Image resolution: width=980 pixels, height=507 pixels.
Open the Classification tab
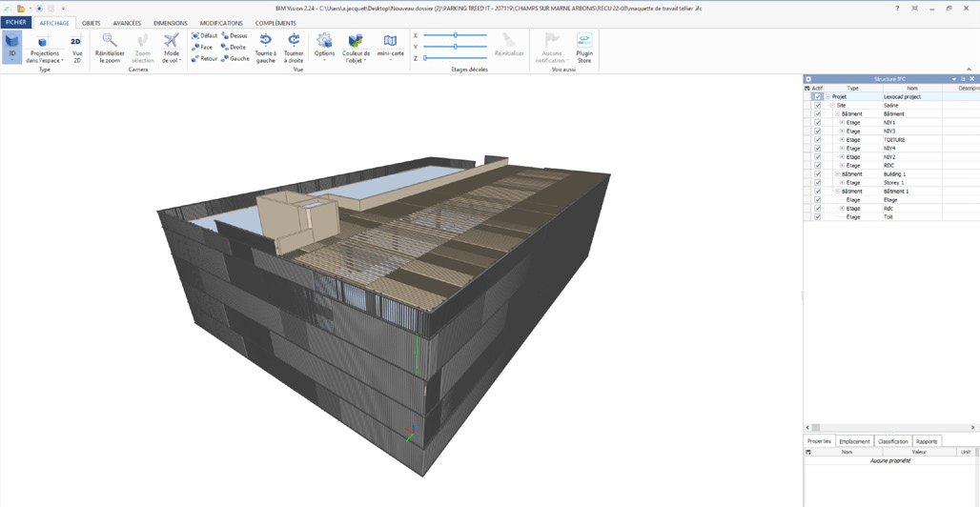[892, 441]
